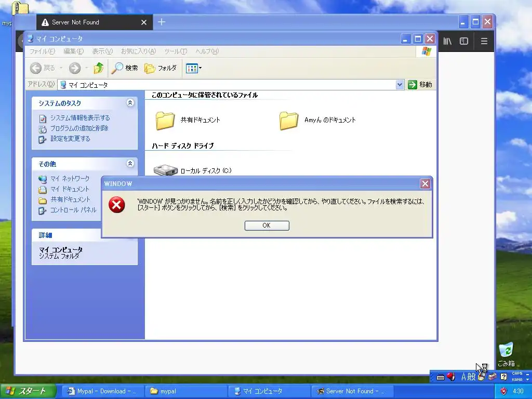The image size is (532, 399).
Task: Open the browser library icon
Action: tap(447, 41)
